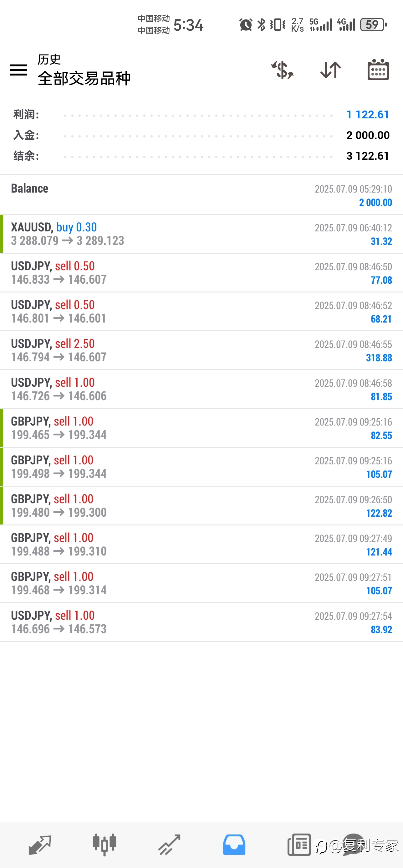Open the GBPJPY trade at 09:27:49

201,545
